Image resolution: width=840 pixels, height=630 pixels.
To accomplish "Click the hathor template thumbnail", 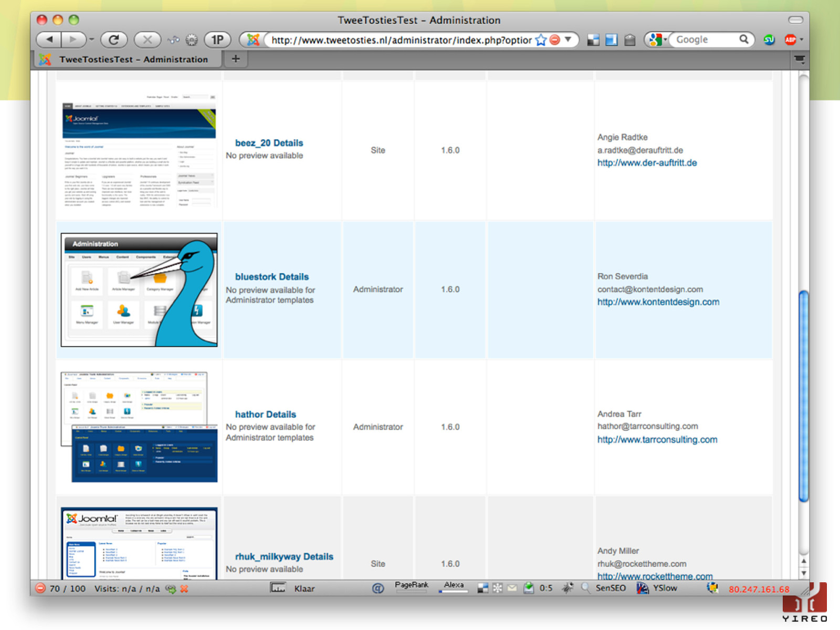I will click(139, 427).
